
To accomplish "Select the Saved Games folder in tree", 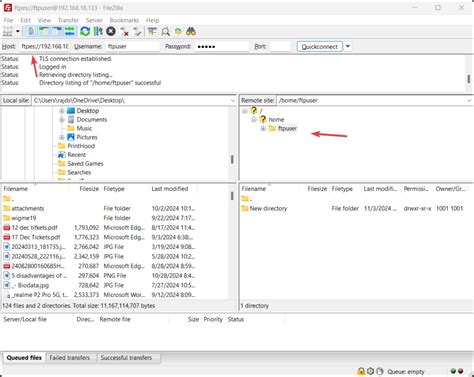I will 85,164.
